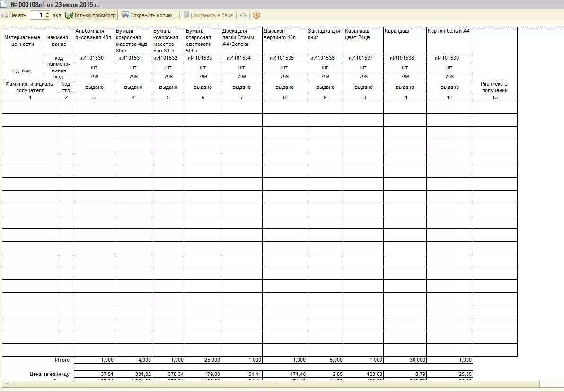Select the Закладка для книг cell

click(x=325, y=41)
